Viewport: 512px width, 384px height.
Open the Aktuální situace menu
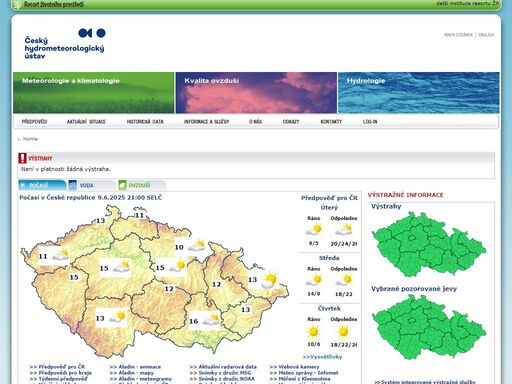tap(86, 122)
